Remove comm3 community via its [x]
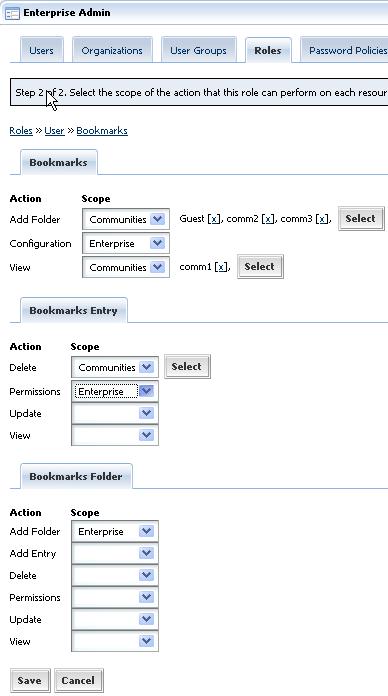 tap(323, 219)
